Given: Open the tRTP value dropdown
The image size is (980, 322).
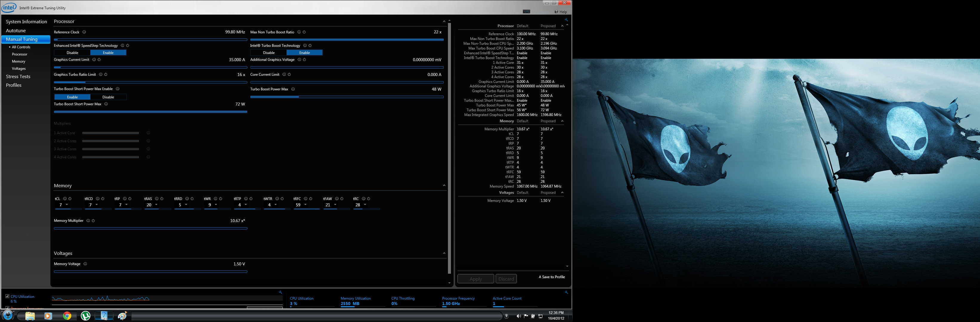Looking at the screenshot, I should (x=246, y=205).
